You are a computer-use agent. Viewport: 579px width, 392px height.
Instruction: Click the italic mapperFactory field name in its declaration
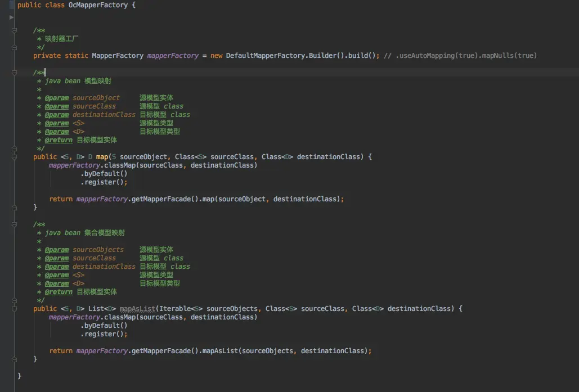click(173, 56)
